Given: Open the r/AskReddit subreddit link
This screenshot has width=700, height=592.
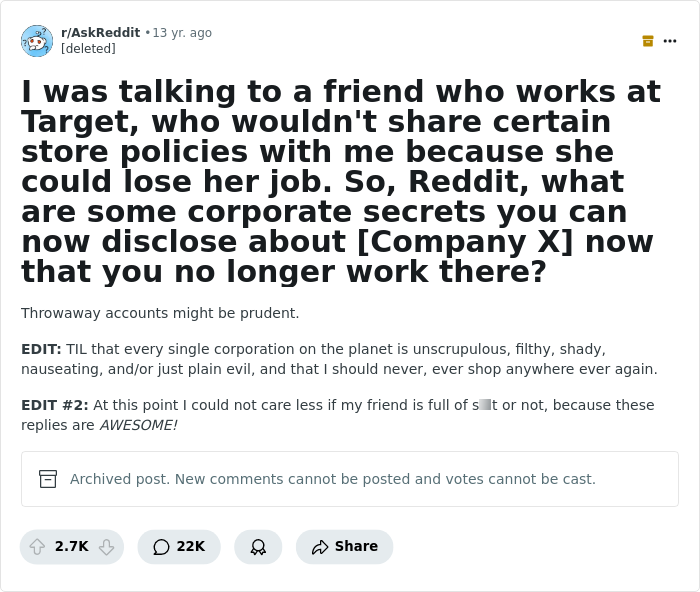Looking at the screenshot, I should click(100, 33).
